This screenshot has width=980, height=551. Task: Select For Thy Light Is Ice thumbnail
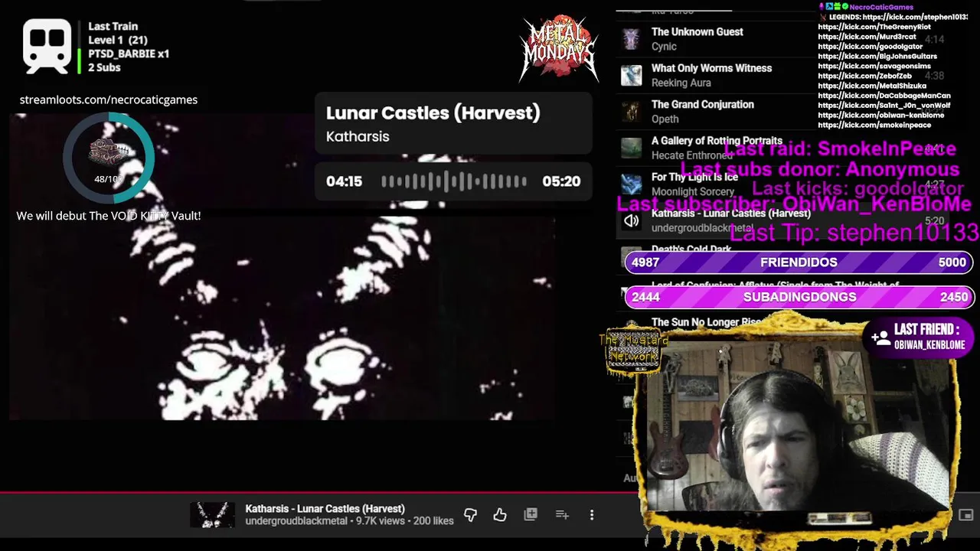[x=632, y=184]
